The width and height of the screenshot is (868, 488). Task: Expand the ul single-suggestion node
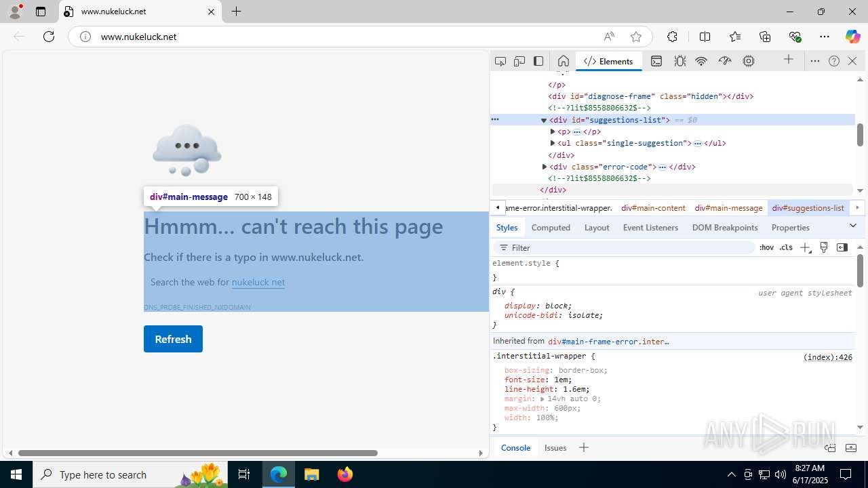(553, 143)
